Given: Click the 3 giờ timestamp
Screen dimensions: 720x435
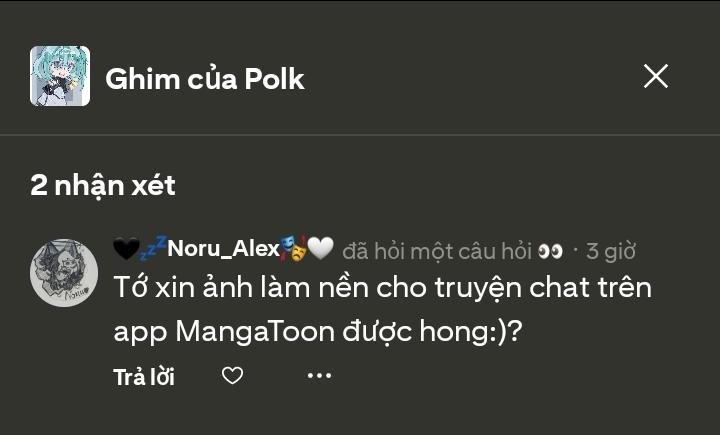Looking at the screenshot, I should tap(610, 251).
